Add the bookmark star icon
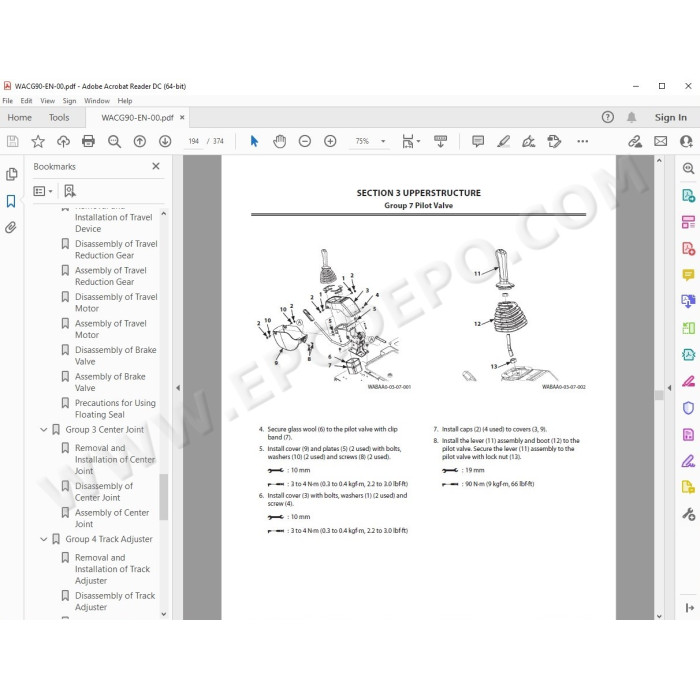The image size is (700, 700). 38,142
